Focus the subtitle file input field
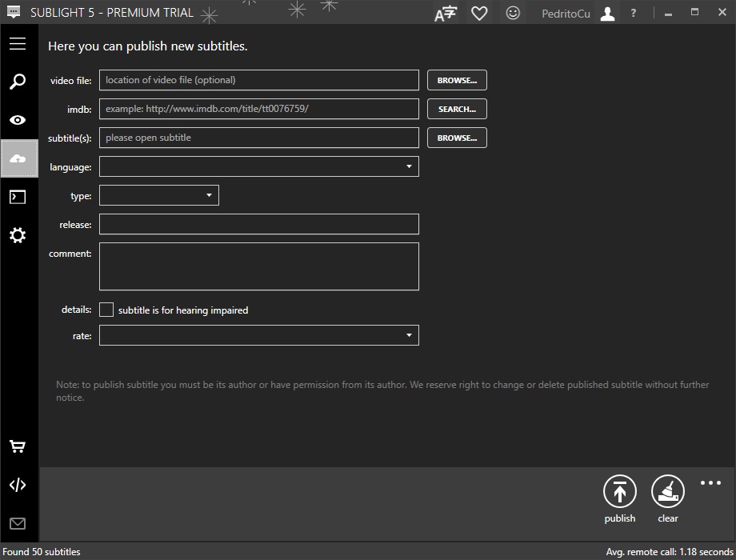This screenshot has height=560, width=736. (x=259, y=138)
